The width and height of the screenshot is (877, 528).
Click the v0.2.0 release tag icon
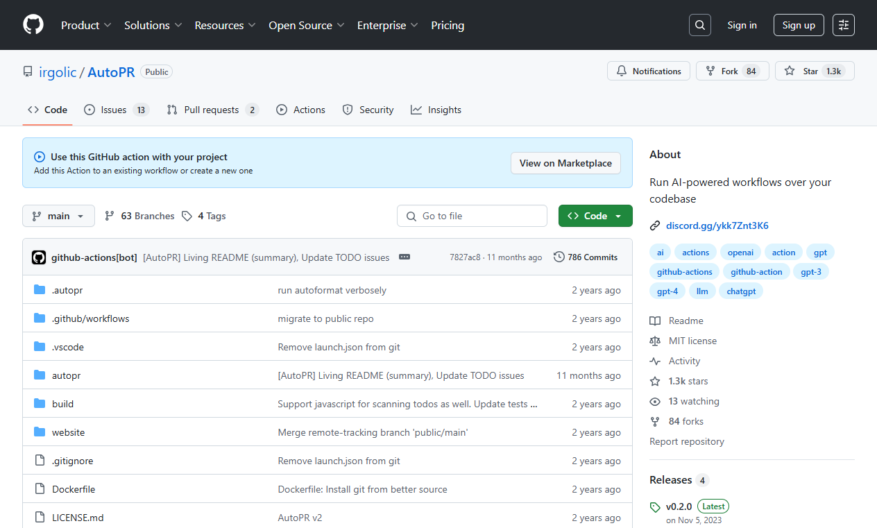coord(655,507)
